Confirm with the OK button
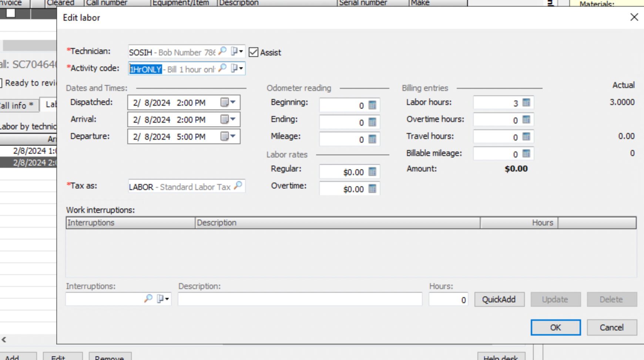Image resolution: width=644 pixels, height=360 pixels. [x=556, y=327]
